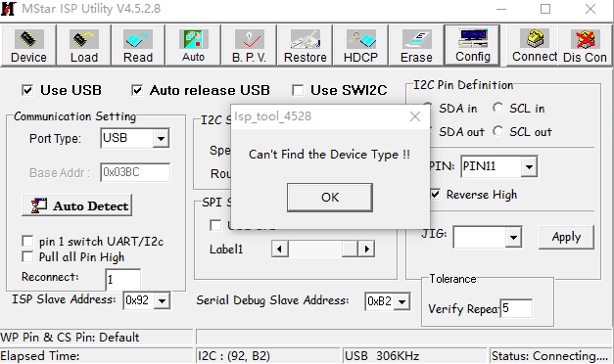Expand the JIG dropdown list
Image resolution: width=614 pixels, height=364 pixels.
(513, 237)
